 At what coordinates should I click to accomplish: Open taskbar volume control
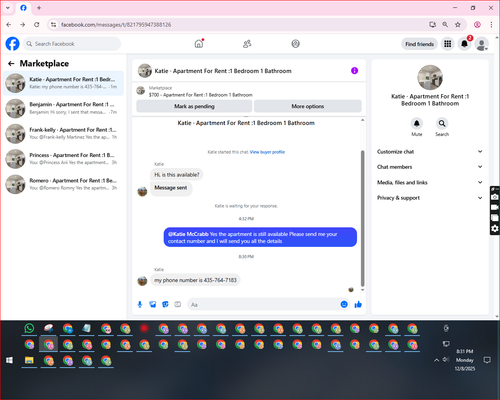pyautogui.click(x=446, y=360)
